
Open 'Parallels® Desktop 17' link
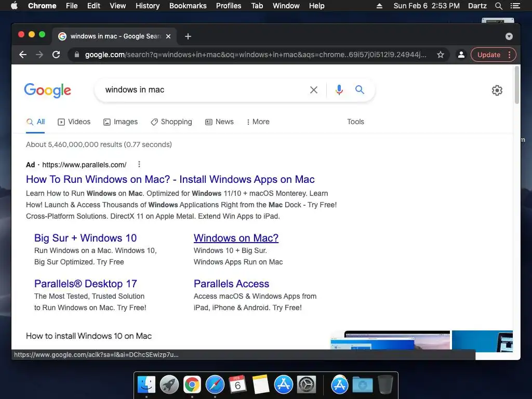coord(86,284)
